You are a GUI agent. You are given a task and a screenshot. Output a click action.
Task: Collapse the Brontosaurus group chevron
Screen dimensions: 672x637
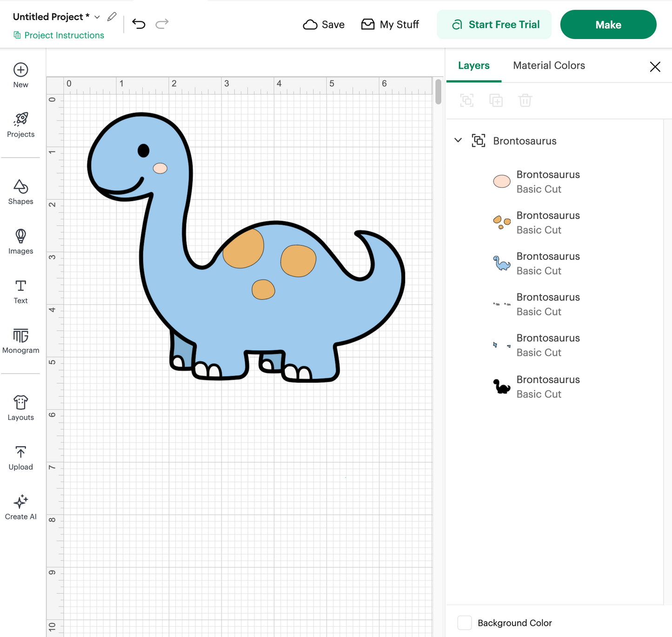tap(458, 140)
